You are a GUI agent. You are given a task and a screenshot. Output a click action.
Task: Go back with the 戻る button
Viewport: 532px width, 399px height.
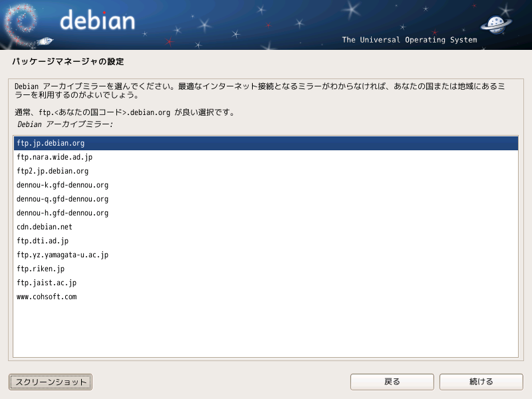[392, 382]
